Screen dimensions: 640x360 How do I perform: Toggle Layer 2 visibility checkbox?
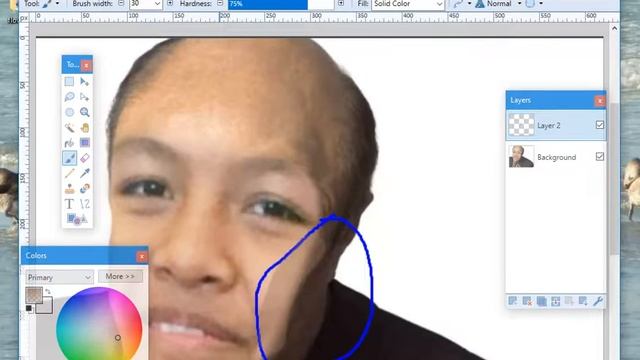pos(600,125)
